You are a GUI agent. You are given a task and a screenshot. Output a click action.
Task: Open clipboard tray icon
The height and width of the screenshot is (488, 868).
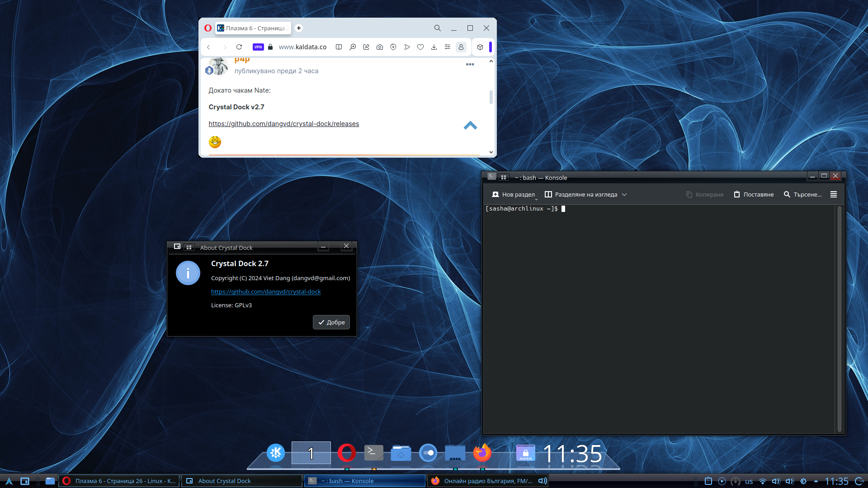(708, 481)
